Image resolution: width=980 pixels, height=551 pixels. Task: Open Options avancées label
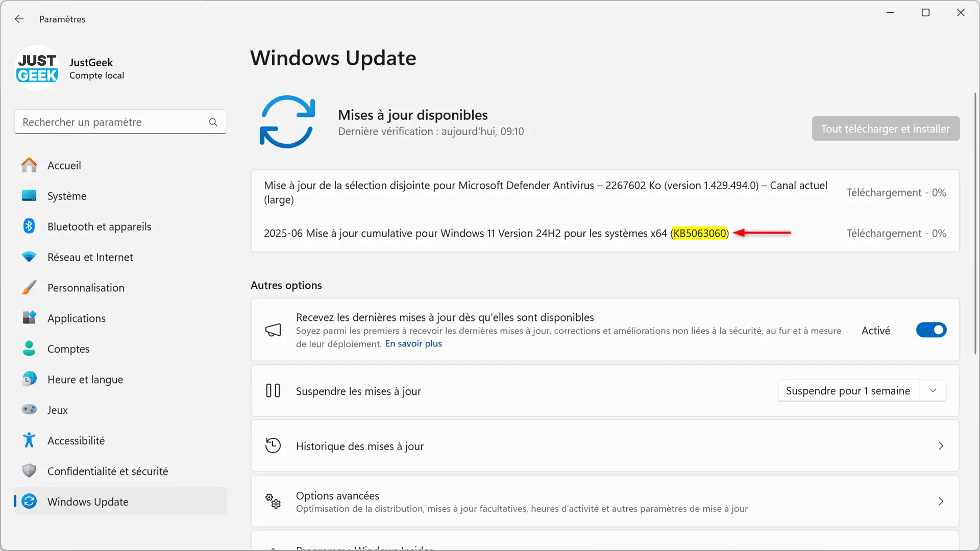pyautogui.click(x=337, y=495)
